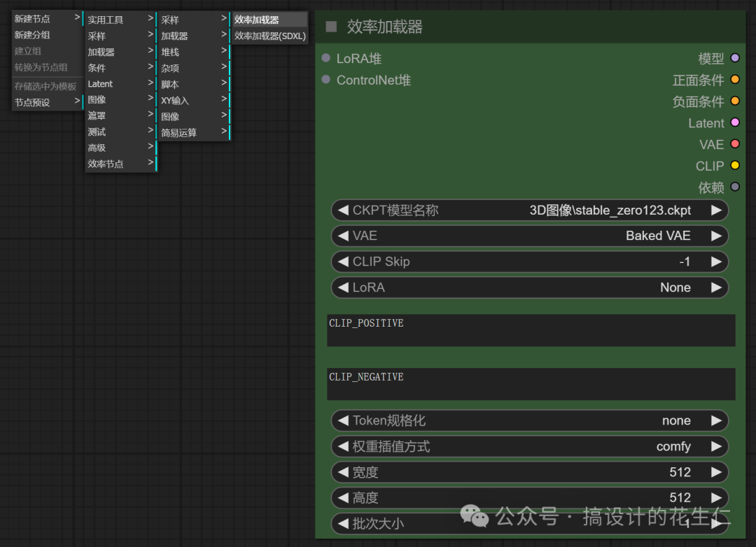The image size is (756, 547).
Task: Click left arrow of Token规格化
Action: pos(343,420)
